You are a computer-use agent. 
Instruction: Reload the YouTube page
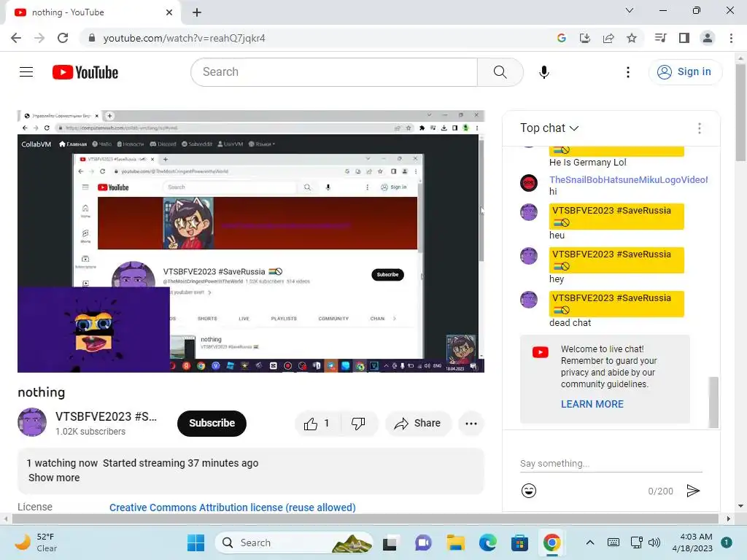(63, 38)
